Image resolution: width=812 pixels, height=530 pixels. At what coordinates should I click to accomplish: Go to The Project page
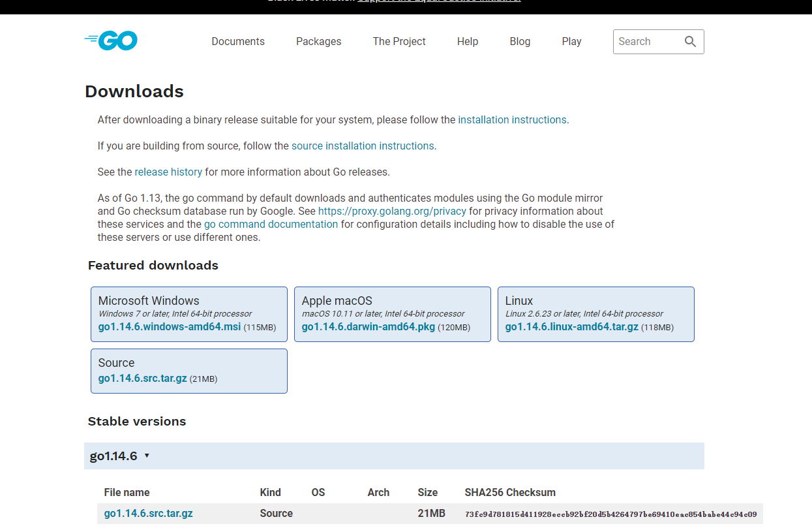[399, 41]
